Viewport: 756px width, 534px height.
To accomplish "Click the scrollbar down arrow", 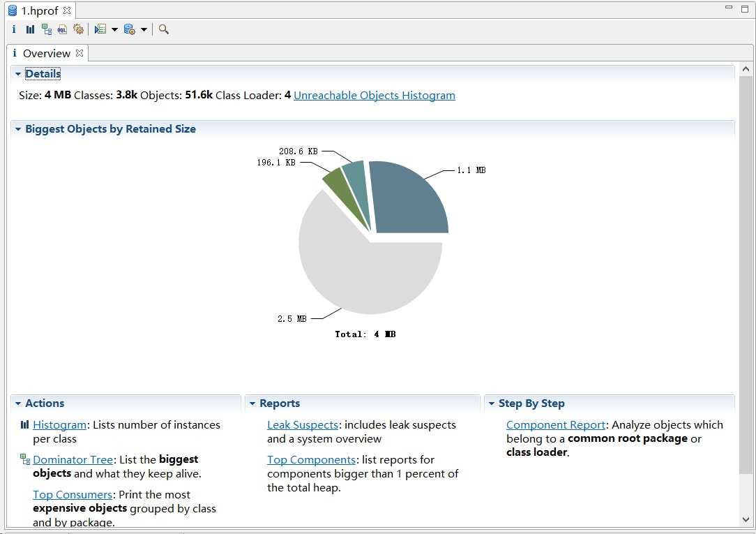I will point(746,520).
